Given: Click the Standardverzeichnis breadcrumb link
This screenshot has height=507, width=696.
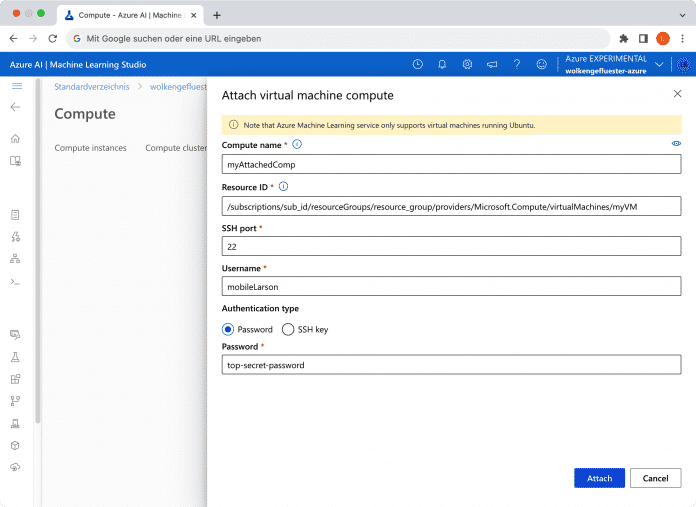Looking at the screenshot, I should 92,87.
